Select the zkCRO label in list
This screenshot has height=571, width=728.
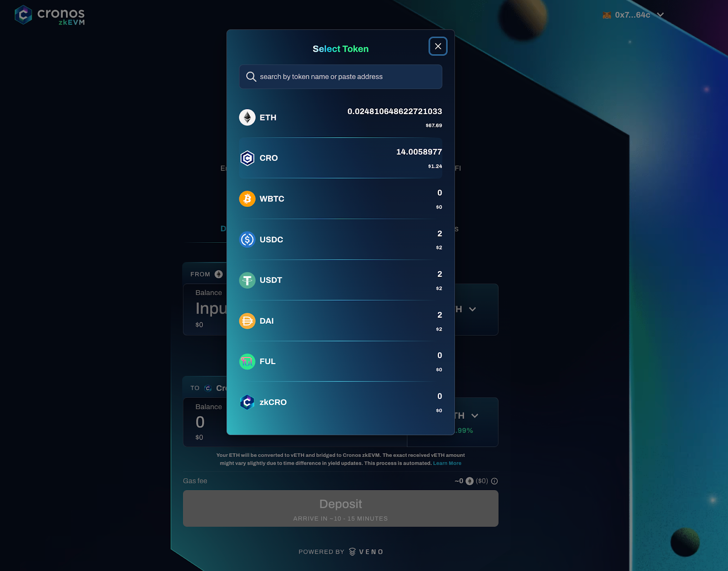(273, 402)
